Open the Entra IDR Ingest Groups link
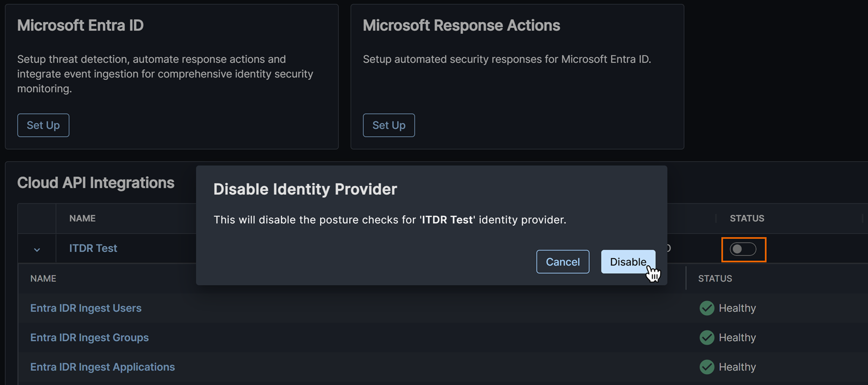The image size is (868, 385). pyautogui.click(x=90, y=337)
